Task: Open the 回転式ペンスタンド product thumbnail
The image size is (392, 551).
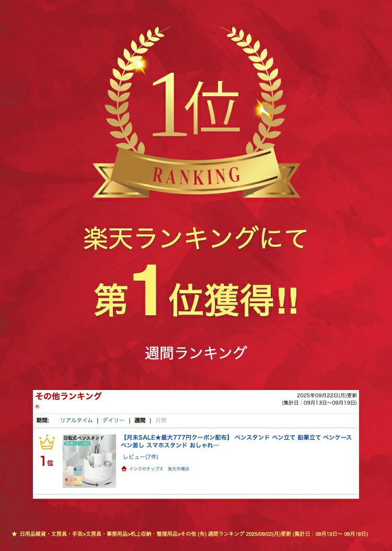Action: [89, 461]
